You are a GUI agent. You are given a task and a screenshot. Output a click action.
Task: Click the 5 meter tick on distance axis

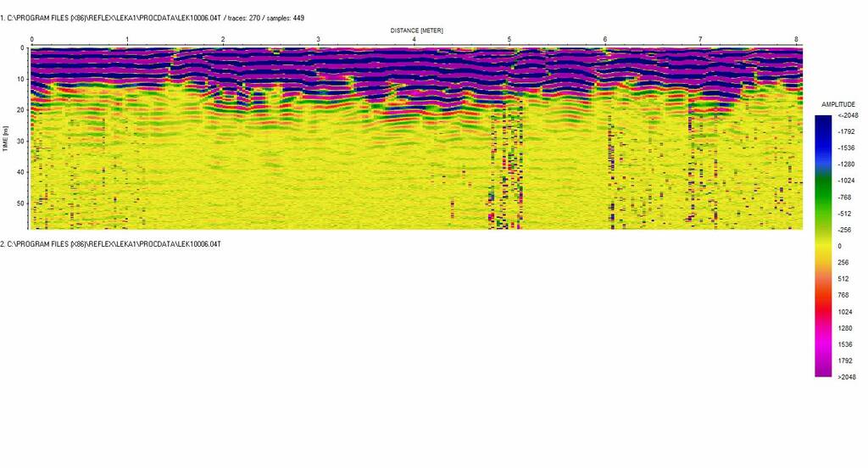tap(509, 40)
